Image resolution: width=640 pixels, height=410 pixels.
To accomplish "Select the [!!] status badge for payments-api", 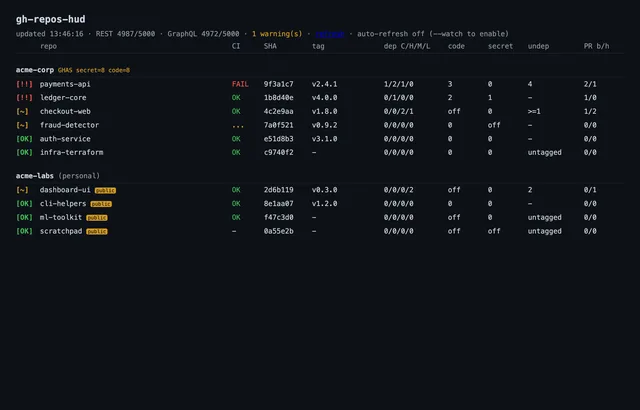I will [24, 84].
